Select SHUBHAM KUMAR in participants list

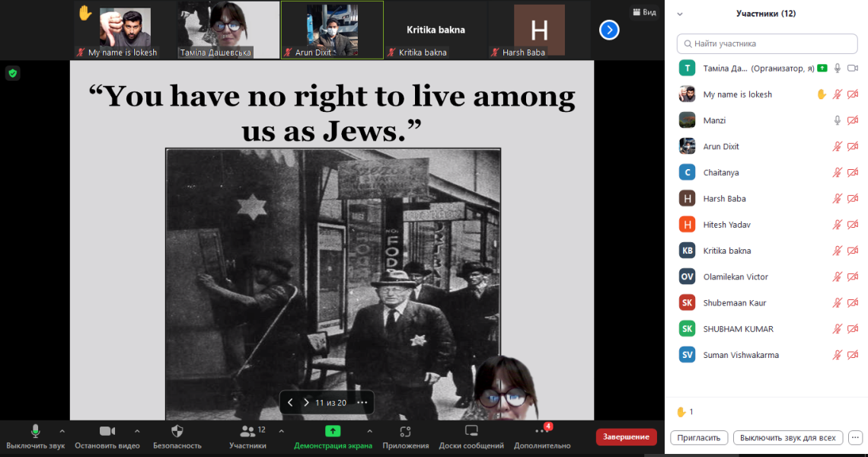(x=767, y=328)
